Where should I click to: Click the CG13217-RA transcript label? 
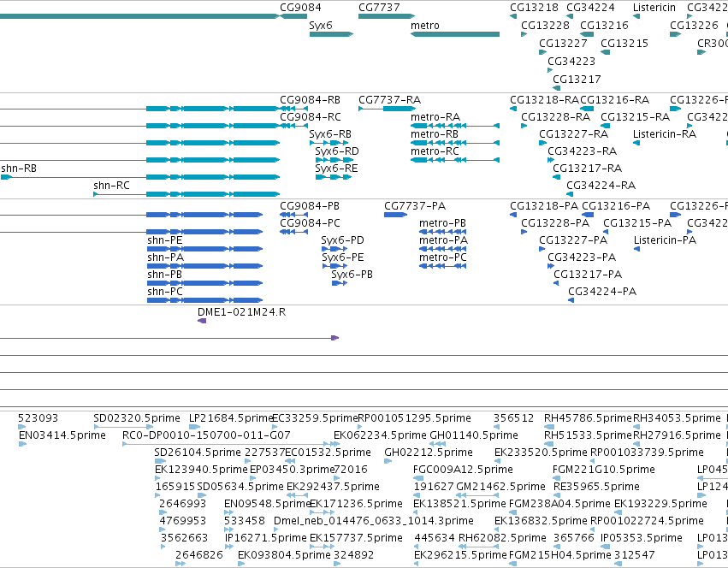coord(588,169)
